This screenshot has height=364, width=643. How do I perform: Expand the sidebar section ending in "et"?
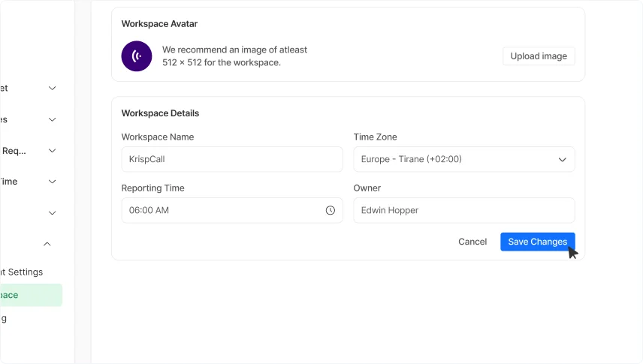point(52,88)
